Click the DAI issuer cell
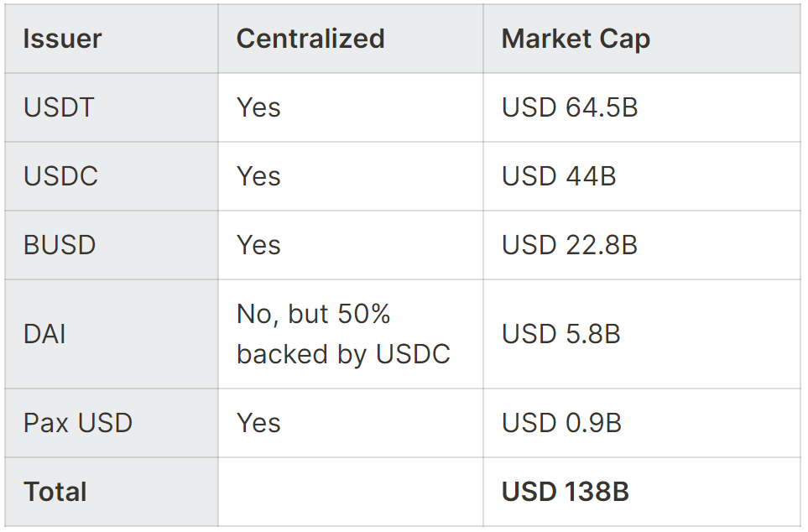Image resolution: width=808 pixels, height=532 pixels. [112, 334]
